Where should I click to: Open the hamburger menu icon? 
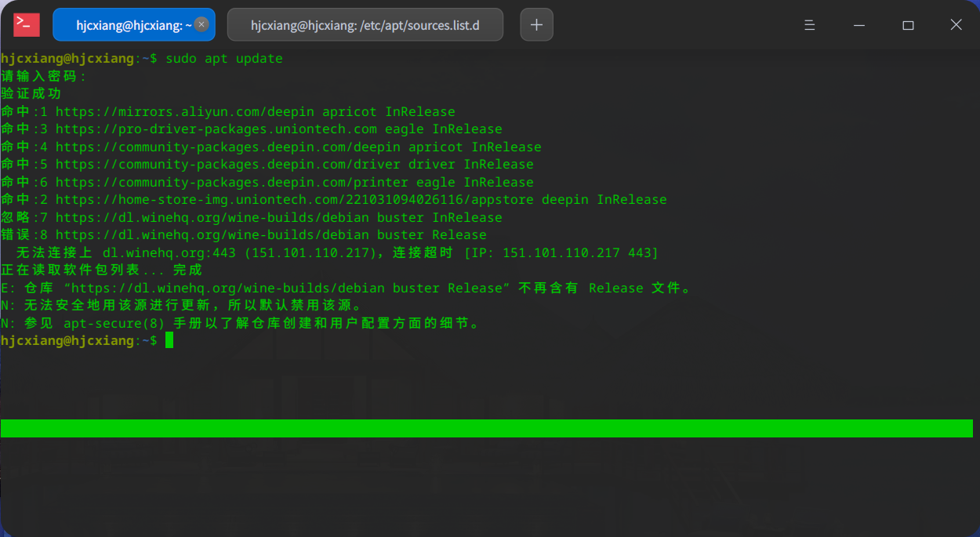click(x=809, y=24)
